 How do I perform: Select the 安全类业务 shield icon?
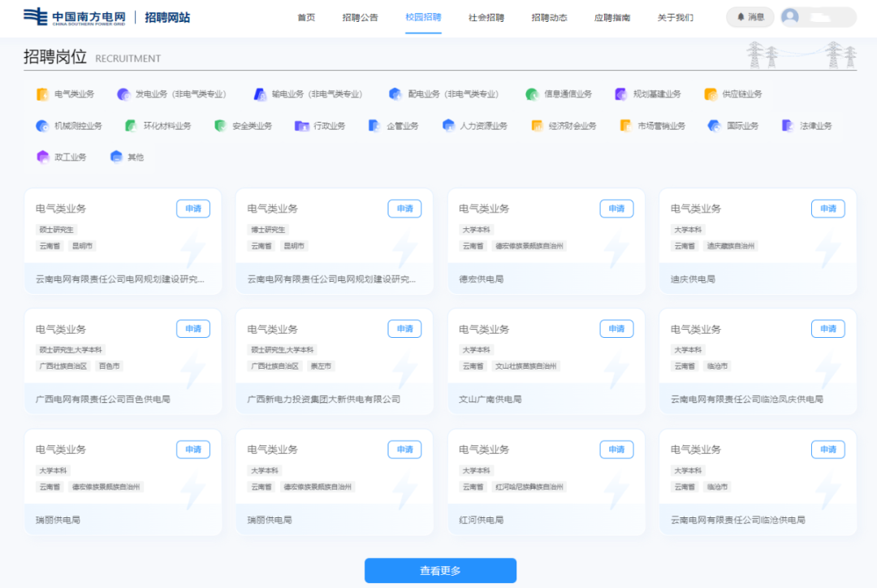[x=220, y=126]
